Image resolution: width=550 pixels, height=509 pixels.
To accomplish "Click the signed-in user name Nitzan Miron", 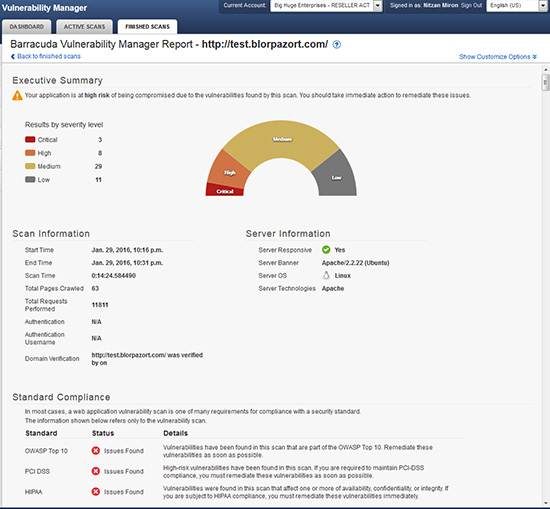I will (x=441, y=6).
